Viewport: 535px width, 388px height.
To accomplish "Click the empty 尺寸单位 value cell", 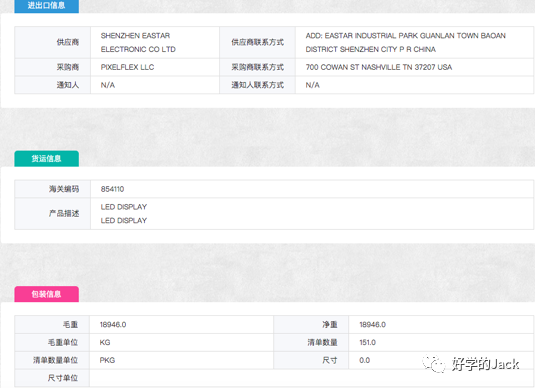I will click(x=311, y=378).
